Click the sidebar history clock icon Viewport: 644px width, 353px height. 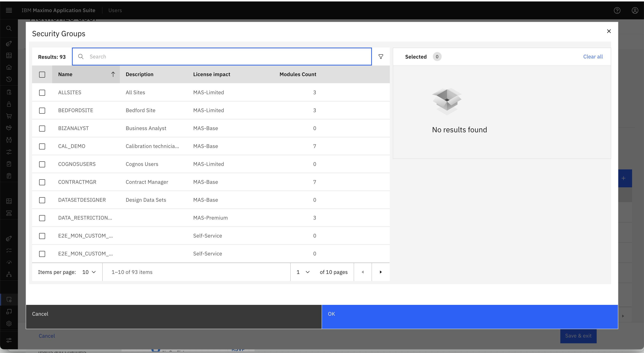tap(9, 79)
